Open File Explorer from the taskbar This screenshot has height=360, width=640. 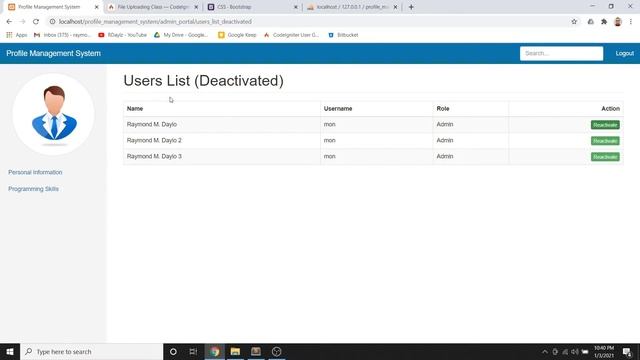(235, 351)
